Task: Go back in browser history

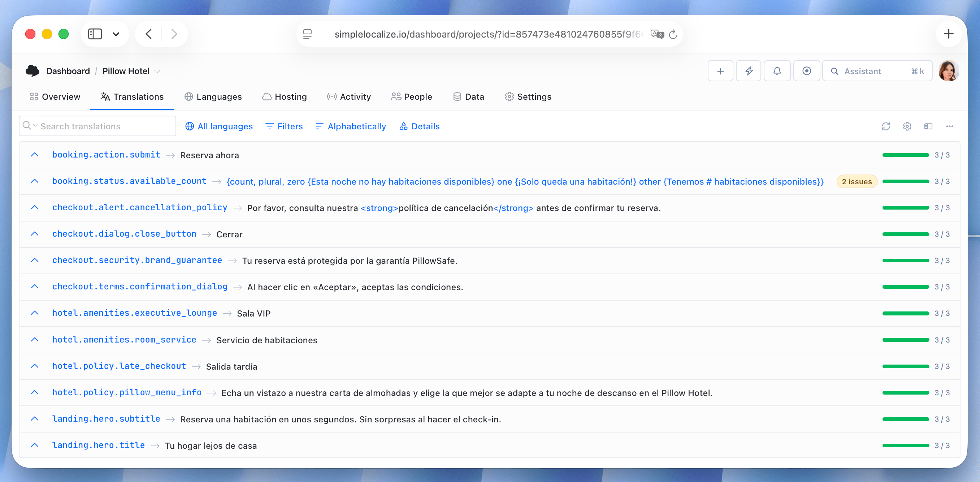Action: click(x=149, y=34)
